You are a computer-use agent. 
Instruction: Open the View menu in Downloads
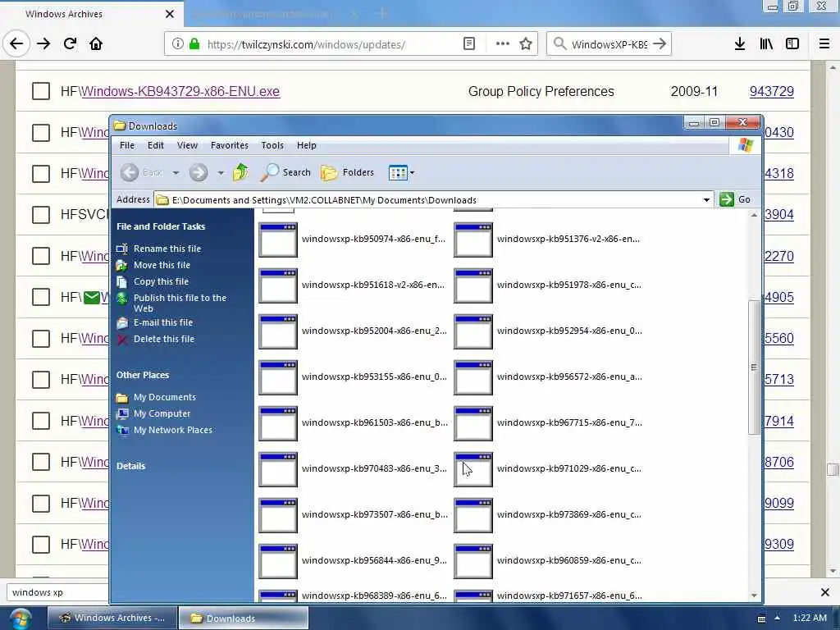[x=188, y=145]
